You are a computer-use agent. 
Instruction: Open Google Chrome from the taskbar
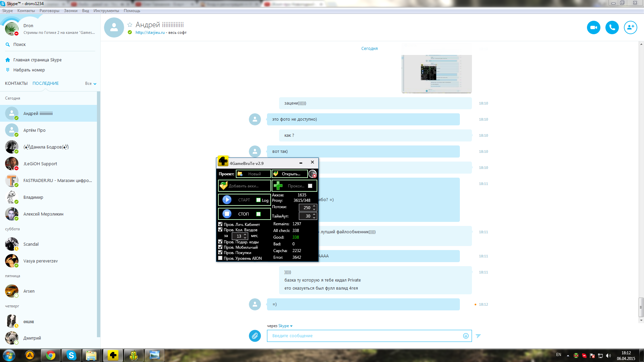pos(51,355)
